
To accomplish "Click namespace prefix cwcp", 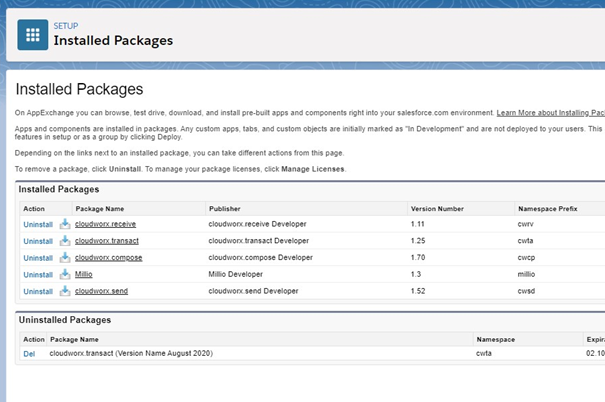I will click(x=526, y=258).
